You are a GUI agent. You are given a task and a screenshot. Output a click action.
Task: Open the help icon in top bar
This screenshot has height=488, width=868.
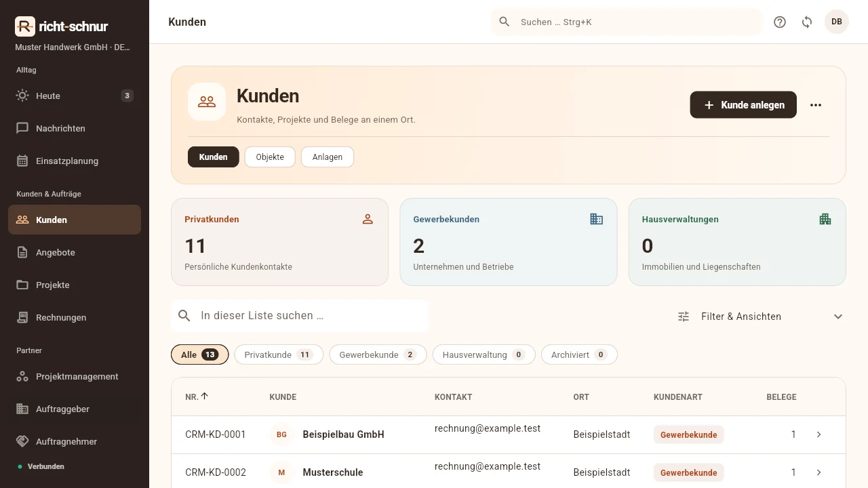pos(780,22)
